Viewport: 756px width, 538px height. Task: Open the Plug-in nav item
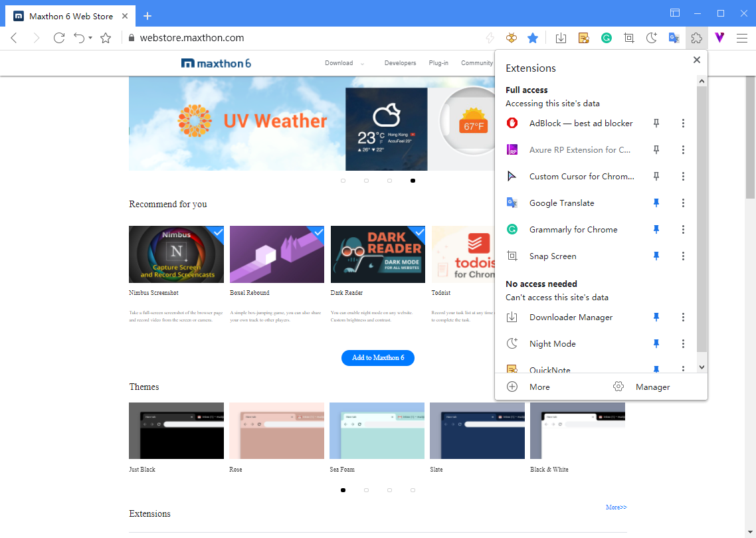[x=438, y=63]
